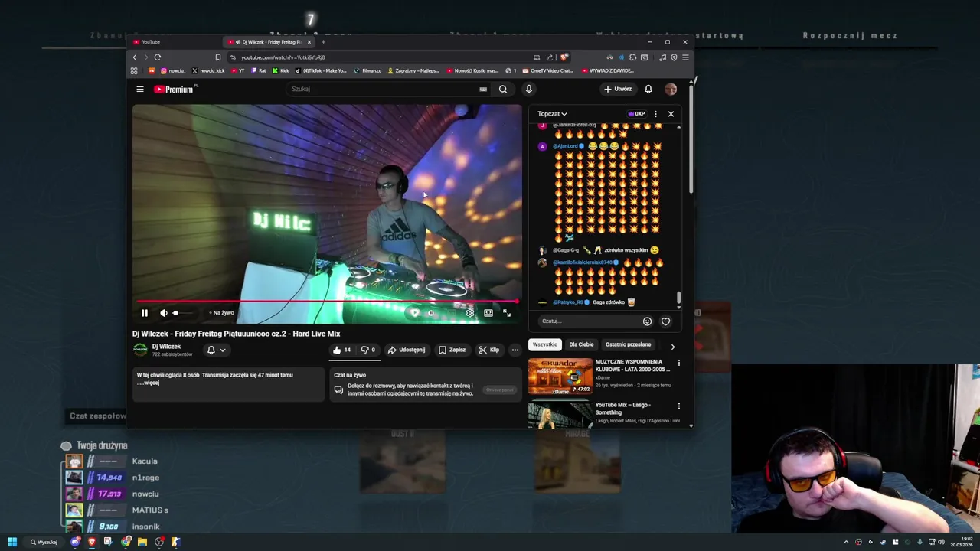Open chat emoji picker
This screenshot has width=980, height=551.
pos(647,321)
